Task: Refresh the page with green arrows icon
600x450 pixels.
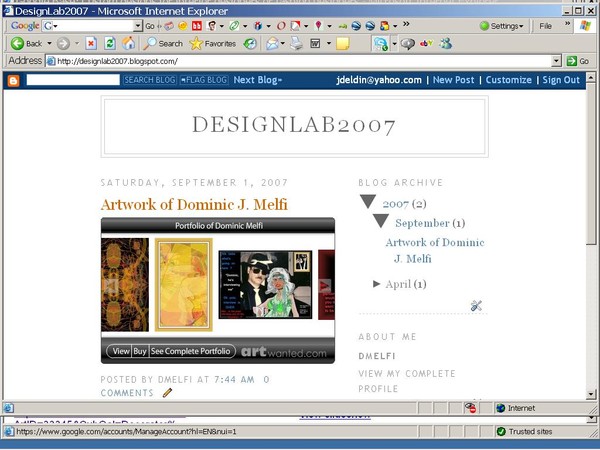Action: [110, 44]
